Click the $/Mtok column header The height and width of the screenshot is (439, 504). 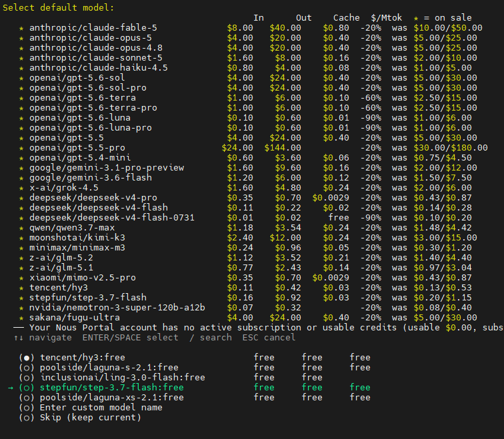coord(387,18)
